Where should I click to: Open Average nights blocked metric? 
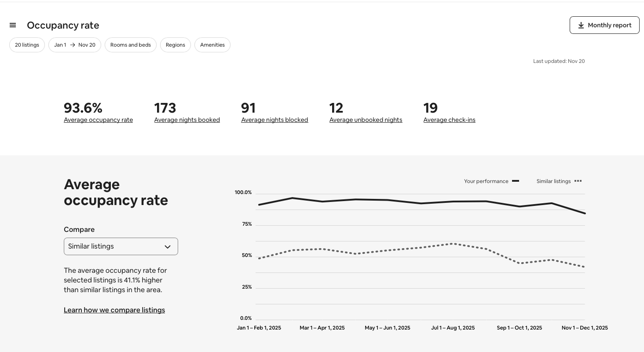pos(274,120)
